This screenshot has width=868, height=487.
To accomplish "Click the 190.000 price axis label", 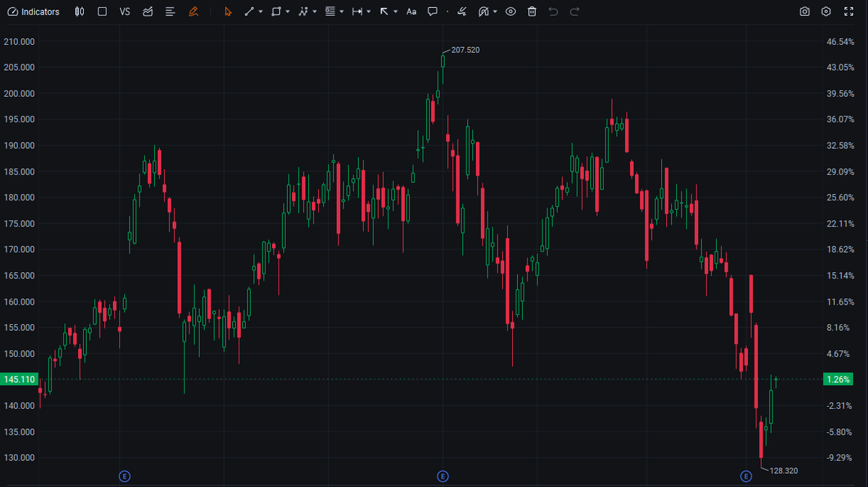I will (19, 145).
